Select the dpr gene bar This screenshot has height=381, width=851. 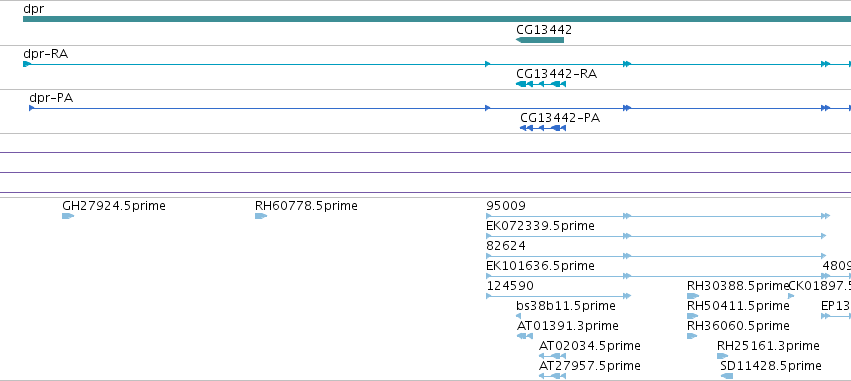[x=437, y=19]
